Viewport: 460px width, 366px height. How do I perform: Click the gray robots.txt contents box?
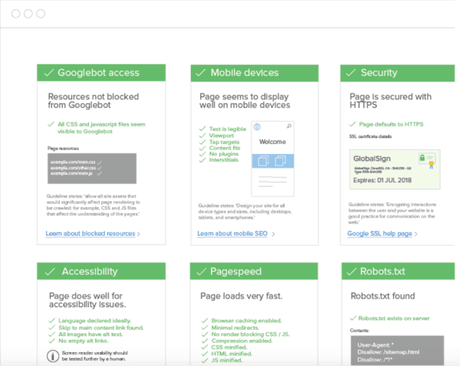coord(397,350)
